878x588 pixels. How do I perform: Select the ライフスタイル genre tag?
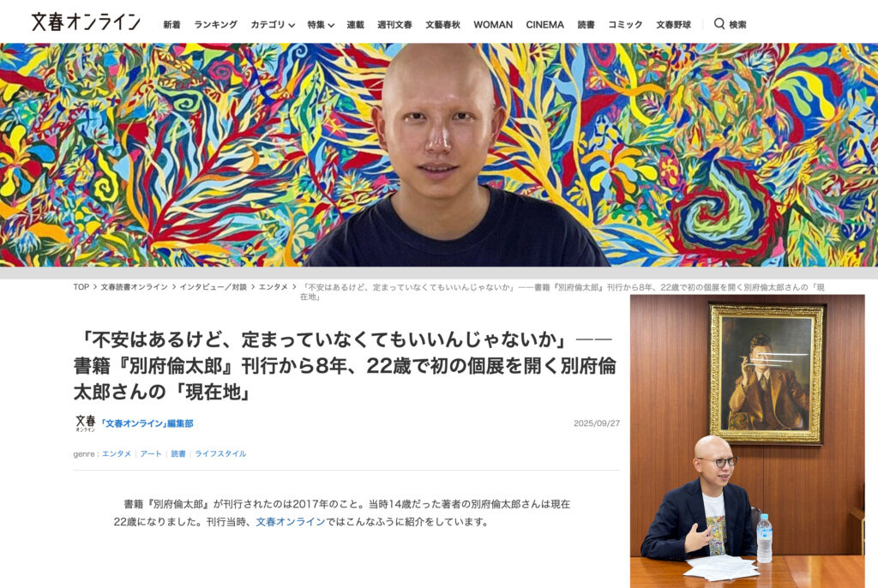[x=220, y=453]
